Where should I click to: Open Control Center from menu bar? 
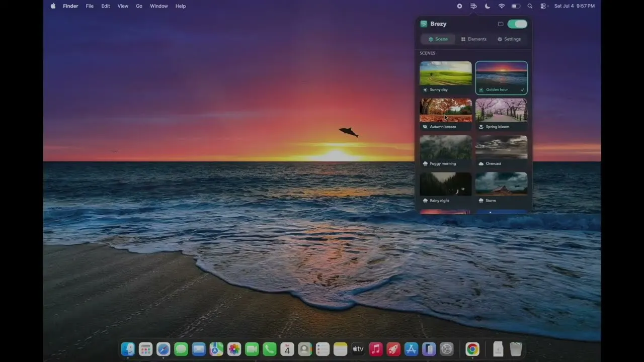coord(544,6)
